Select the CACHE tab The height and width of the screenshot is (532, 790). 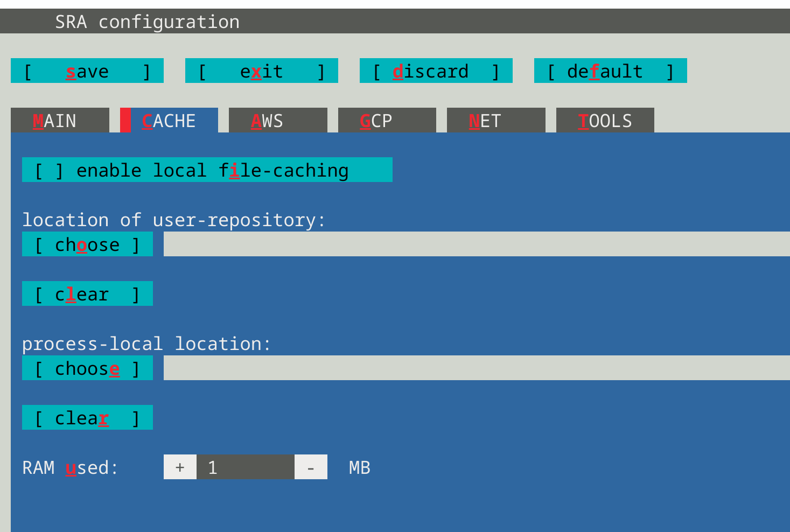point(170,121)
